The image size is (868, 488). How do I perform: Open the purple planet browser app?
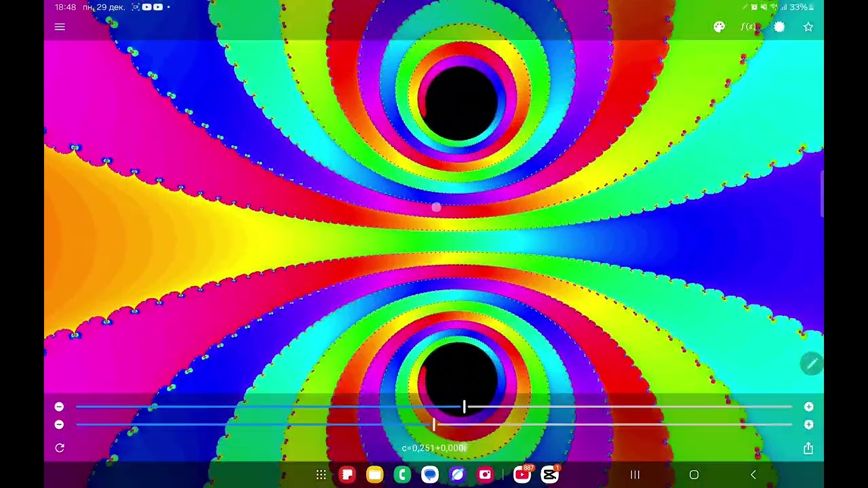(x=457, y=475)
